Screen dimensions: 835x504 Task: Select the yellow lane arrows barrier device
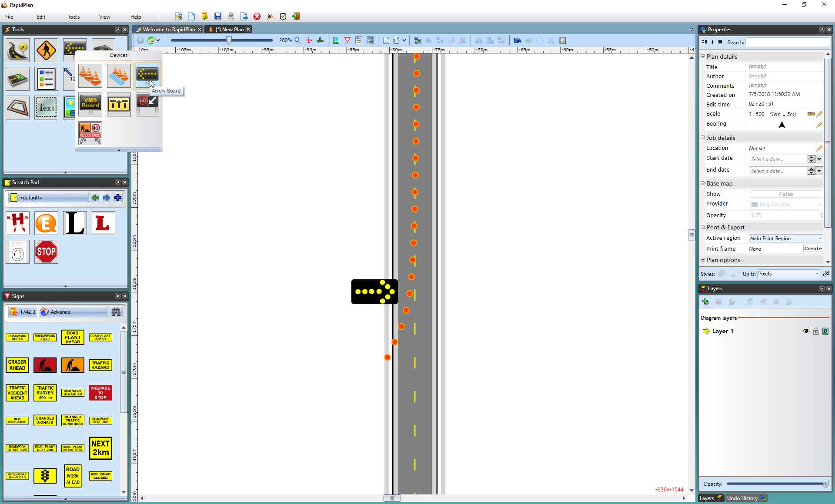tap(119, 104)
